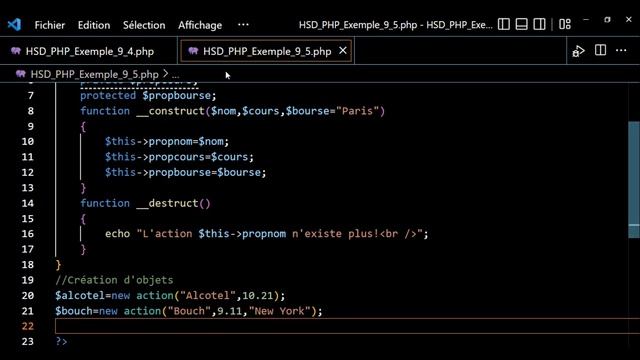The height and width of the screenshot is (360, 640).
Task: Expand the hidden menu bar items ellipsis
Action: tap(243, 24)
